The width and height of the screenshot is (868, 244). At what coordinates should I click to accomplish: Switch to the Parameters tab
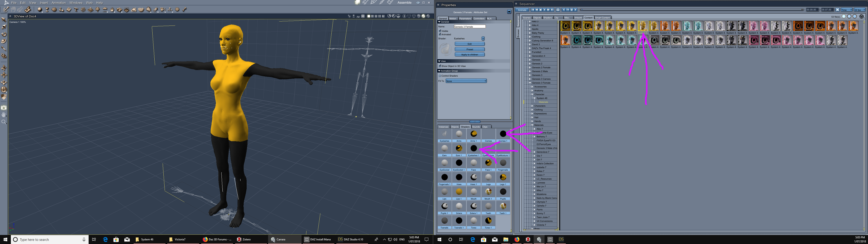(465, 19)
